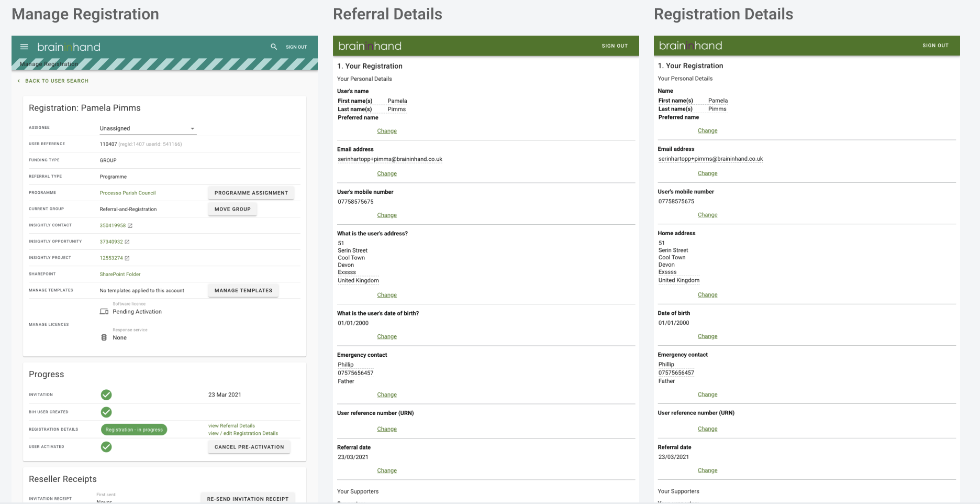Image resolution: width=980 pixels, height=504 pixels.
Task: Click the response service traffic light icon
Action: click(104, 337)
